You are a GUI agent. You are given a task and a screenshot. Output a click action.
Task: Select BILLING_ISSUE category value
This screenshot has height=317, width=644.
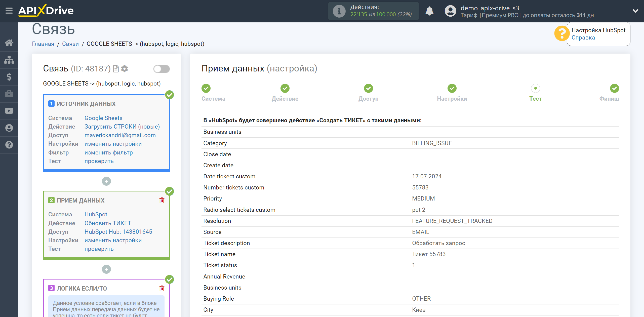[x=432, y=143]
